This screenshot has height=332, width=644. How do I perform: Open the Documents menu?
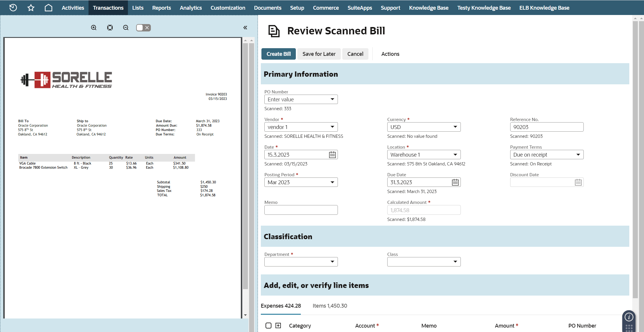click(268, 8)
